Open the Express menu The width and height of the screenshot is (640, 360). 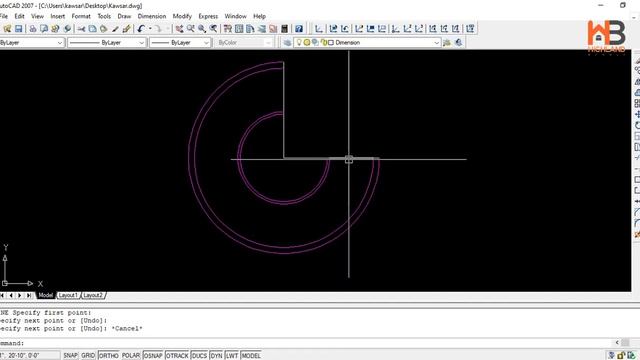(x=208, y=16)
